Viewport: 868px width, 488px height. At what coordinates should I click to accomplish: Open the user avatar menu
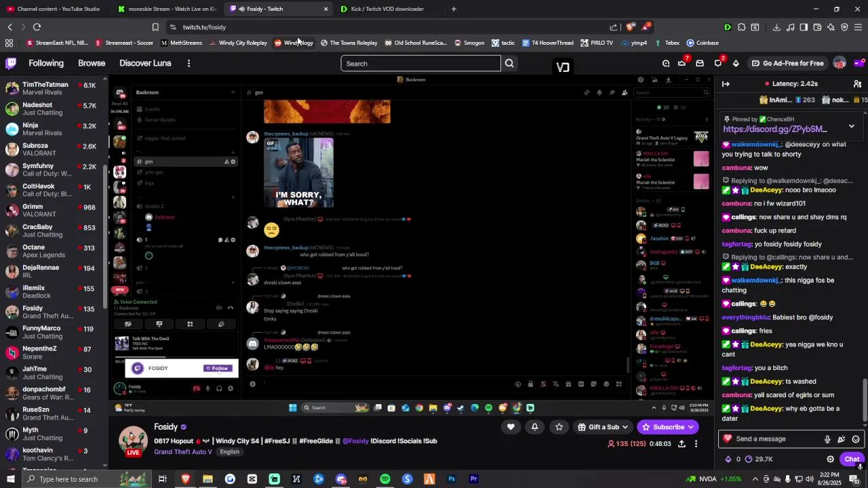[x=840, y=63]
